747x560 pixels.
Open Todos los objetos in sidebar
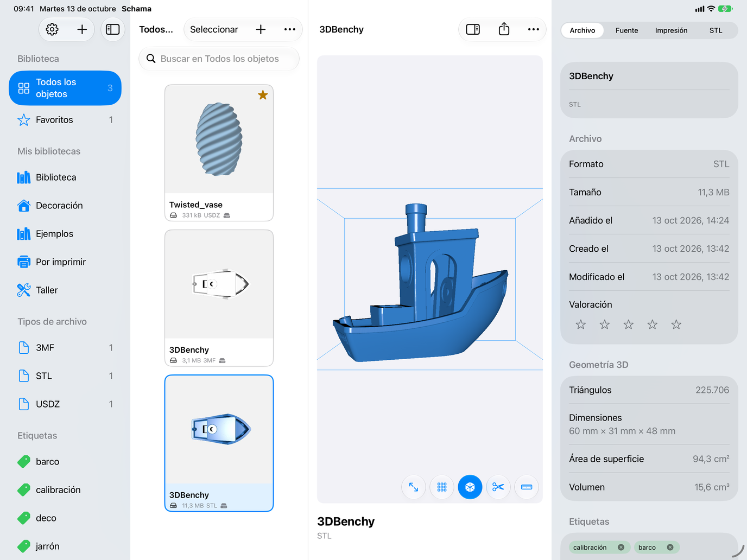tap(65, 88)
